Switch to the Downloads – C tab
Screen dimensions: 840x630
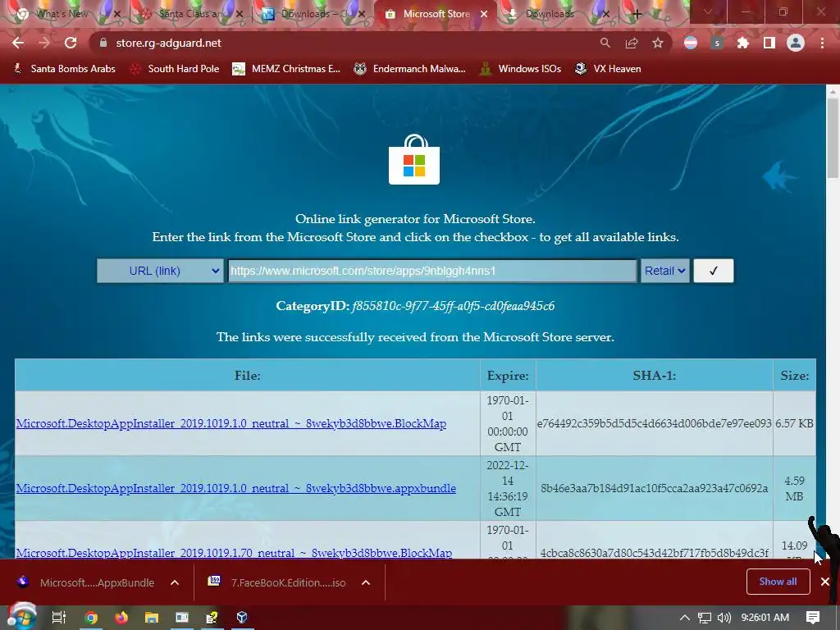coord(311,14)
